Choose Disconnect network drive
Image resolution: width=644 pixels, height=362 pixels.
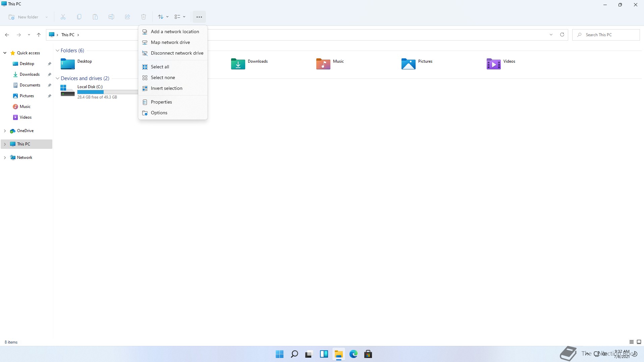pyautogui.click(x=173, y=53)
